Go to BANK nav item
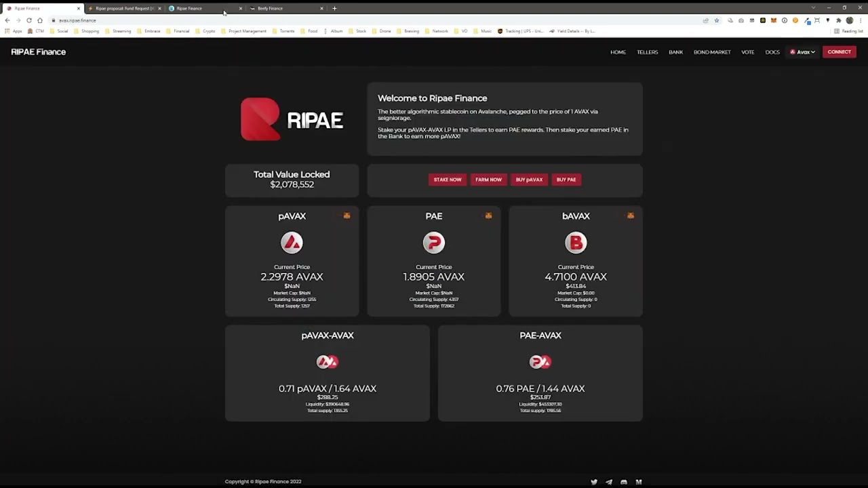 (x=675, y=52)
